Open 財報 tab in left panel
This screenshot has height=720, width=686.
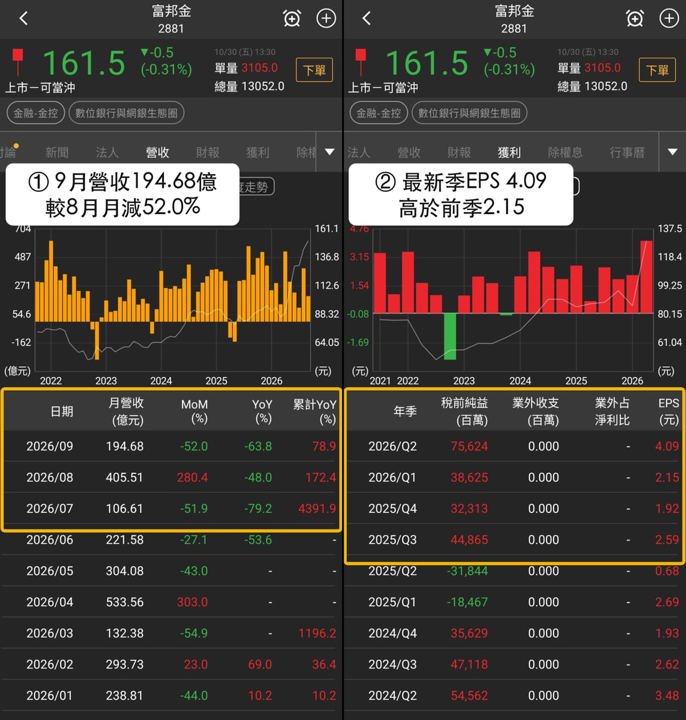(208, 152)
